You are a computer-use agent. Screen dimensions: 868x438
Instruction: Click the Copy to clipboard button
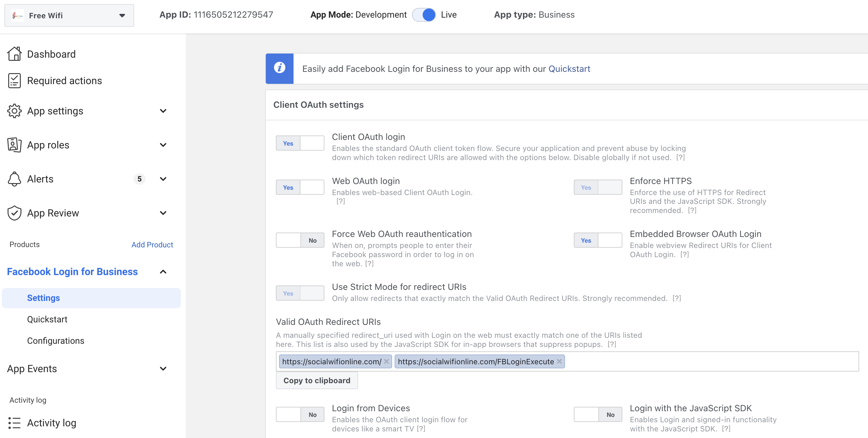tap(317, 381)
